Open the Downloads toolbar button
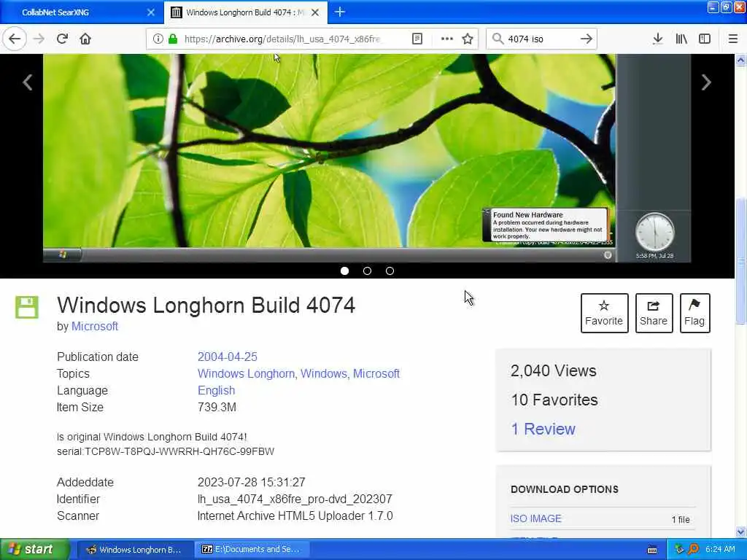747x560 pixels. [657, 39]
